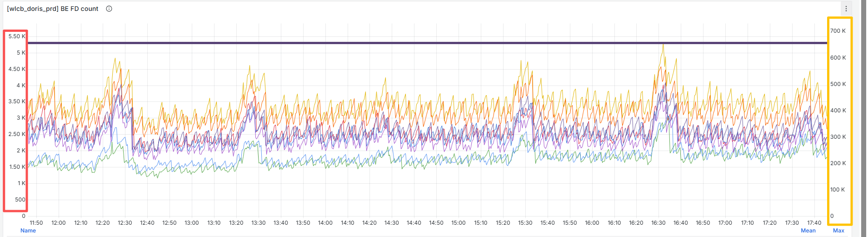Click the 14:00 time axis label

tap(325, 223)
